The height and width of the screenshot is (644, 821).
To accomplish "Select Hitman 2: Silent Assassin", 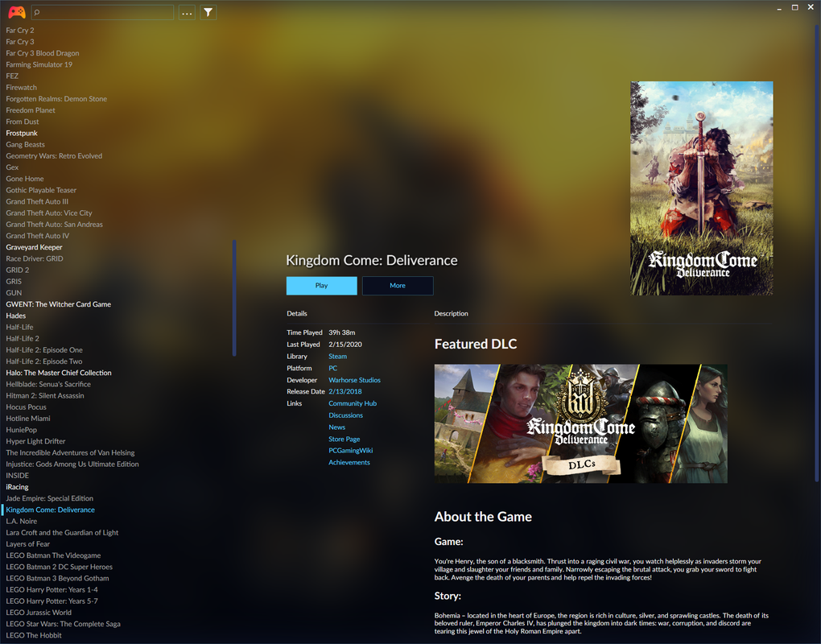I will tap(44, 395).
